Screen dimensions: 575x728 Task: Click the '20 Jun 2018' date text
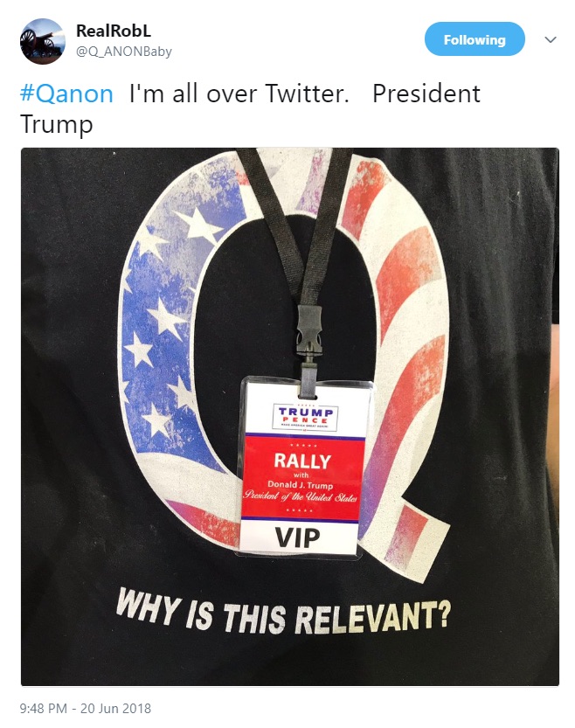pyautogui.click(x=115, y=708)
